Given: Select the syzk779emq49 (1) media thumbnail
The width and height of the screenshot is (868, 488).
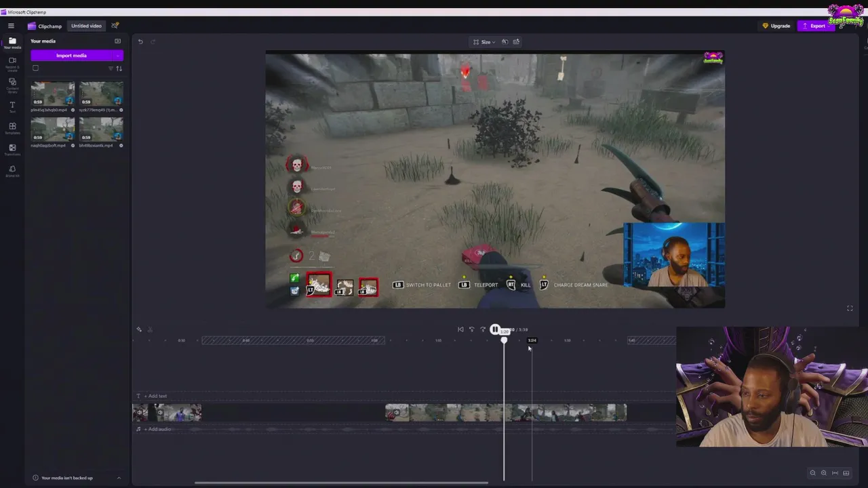Looking at the screenshot, I should pyautogui.click(x=101, y=94).
